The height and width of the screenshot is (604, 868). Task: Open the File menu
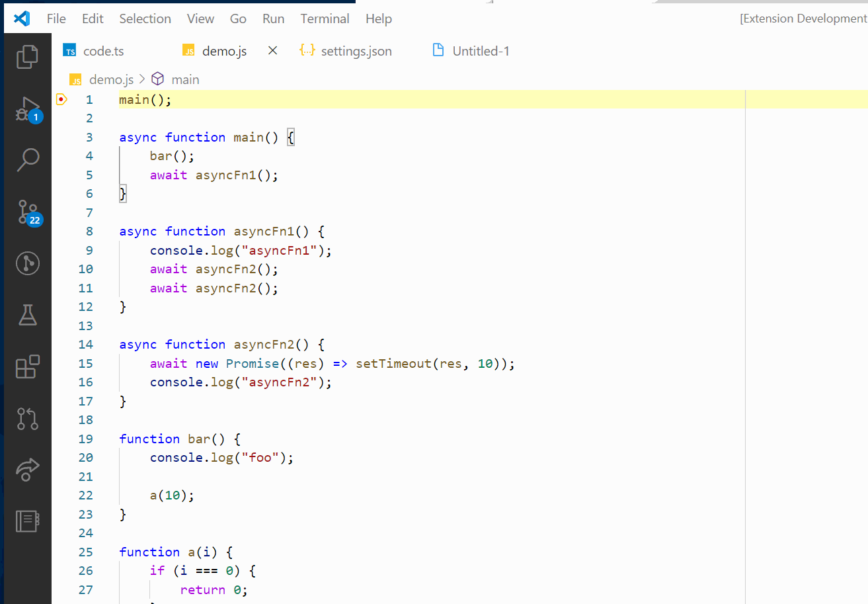click(56, 19)
